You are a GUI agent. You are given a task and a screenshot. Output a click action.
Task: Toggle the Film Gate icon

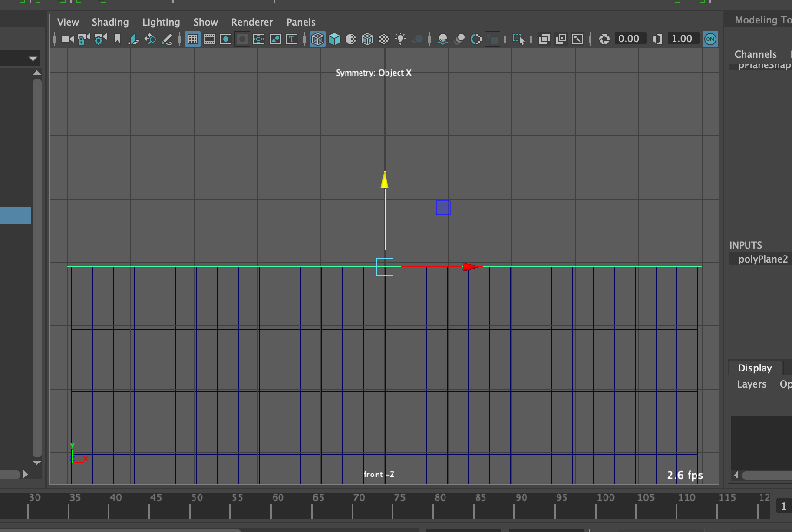click(x=209, y=39)
